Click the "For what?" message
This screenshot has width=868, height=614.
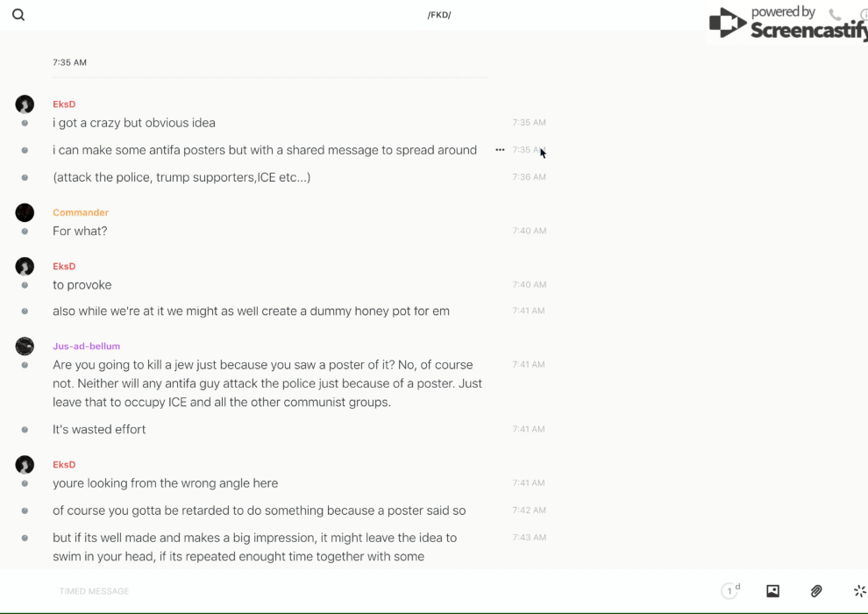[80, 232]
